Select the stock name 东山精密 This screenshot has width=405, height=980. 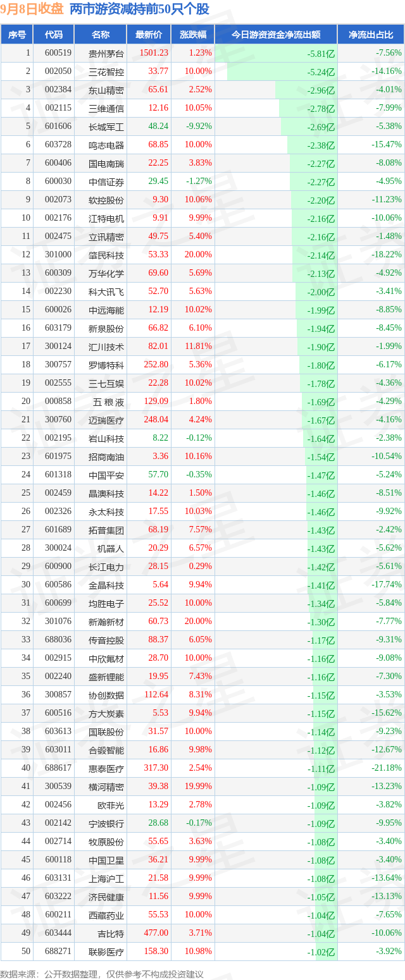106,90
